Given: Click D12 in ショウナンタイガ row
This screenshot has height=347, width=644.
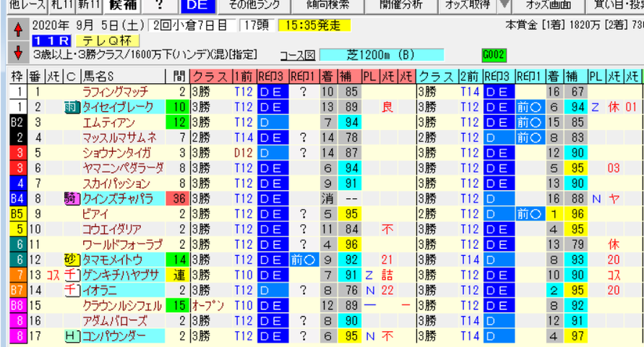Looking at the screenshot, I should click(244, 153).
